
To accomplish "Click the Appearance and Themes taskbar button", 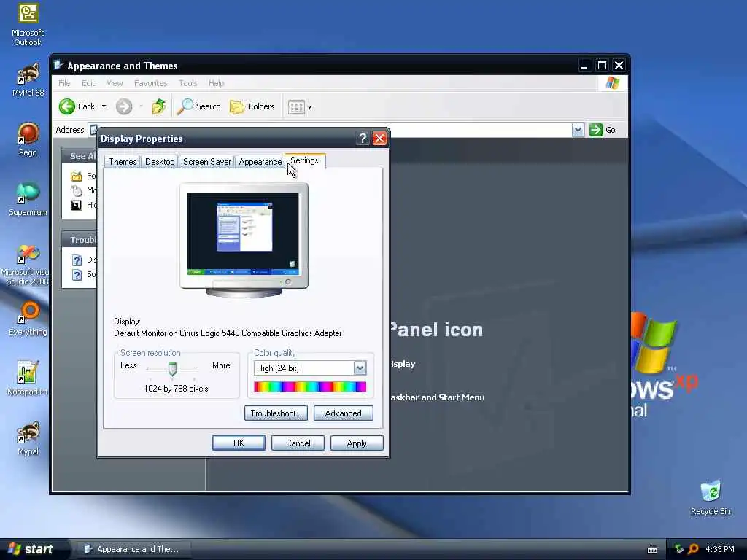I will click(x=133, y=549).
